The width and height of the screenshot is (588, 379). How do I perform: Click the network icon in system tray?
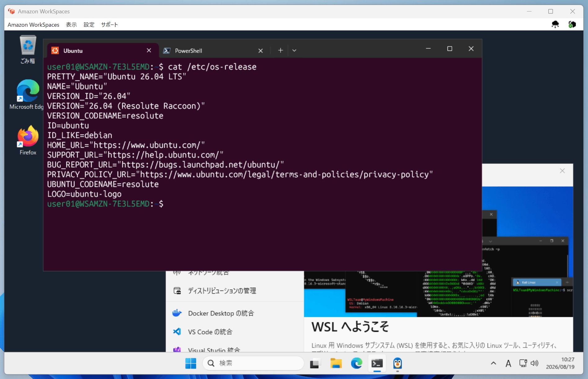[x=523, y=363]
